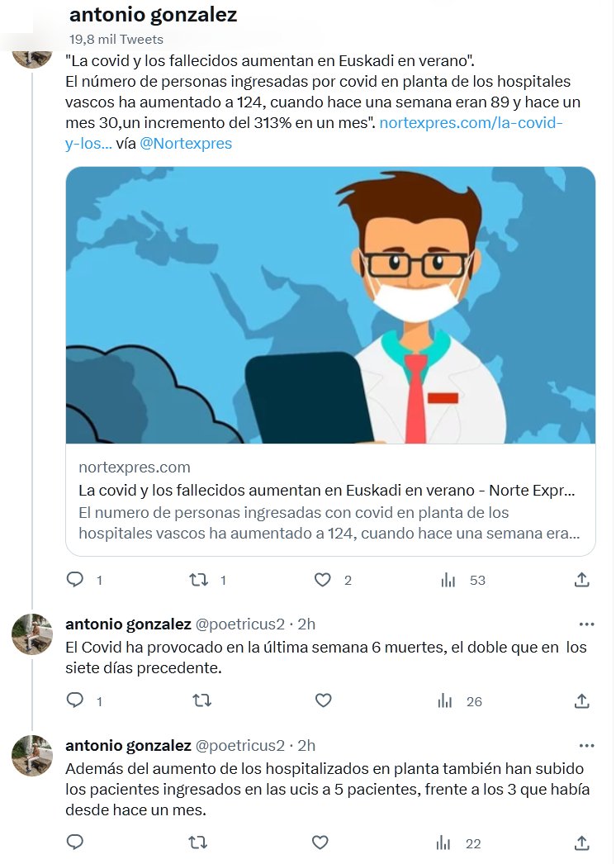The image size is (616, 864).
Task: Open the doctor illustration article card
Action: click(330, 306)
